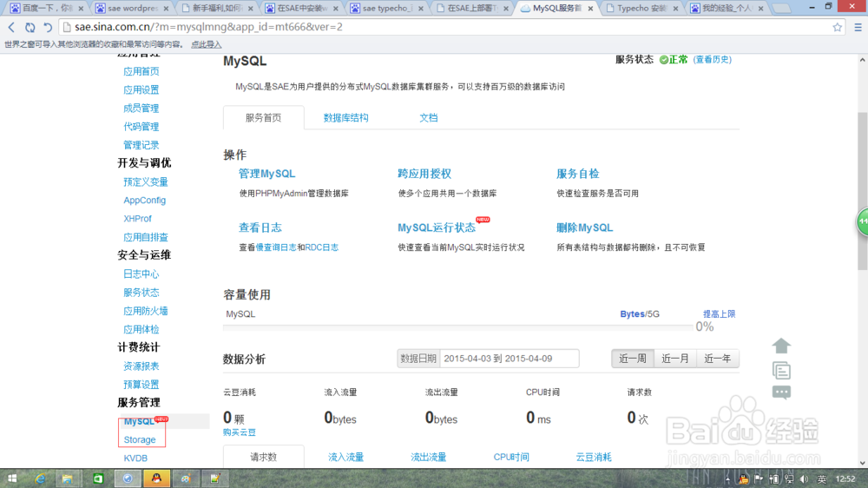Open 日志中心 in sidebar
Image resolution: width=868 pixels, height=488 pixels.
click(141, 274)
